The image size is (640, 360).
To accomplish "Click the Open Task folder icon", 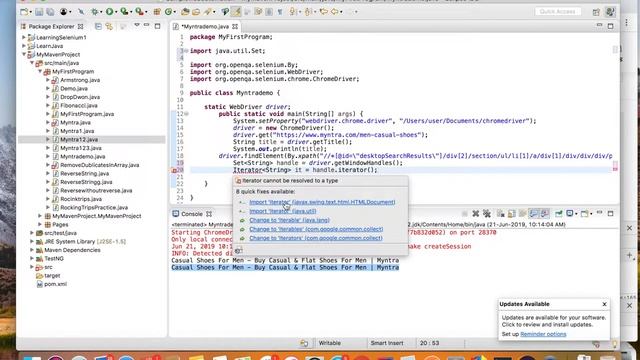I will tap(196, 12).
